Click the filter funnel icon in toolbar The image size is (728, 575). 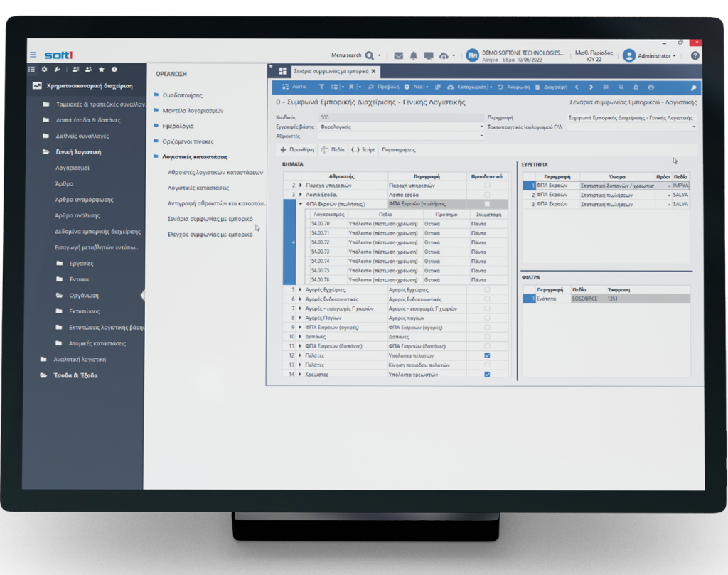[321, 87]
